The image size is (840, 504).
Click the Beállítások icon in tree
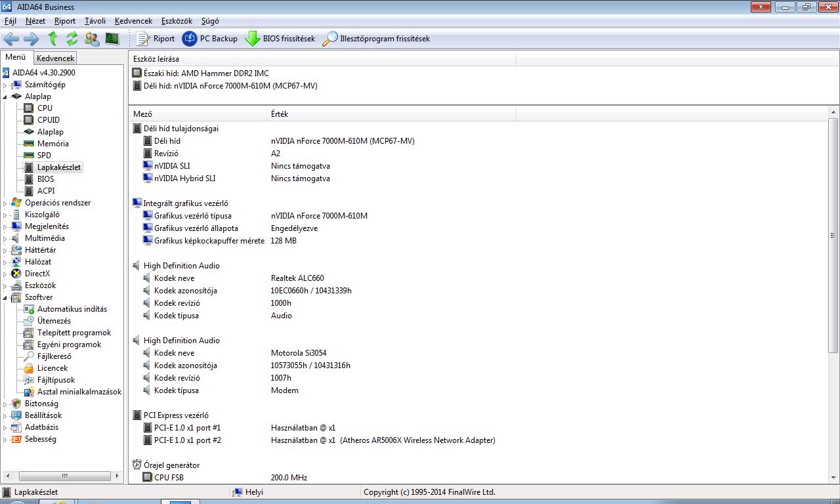pos(16,415)
